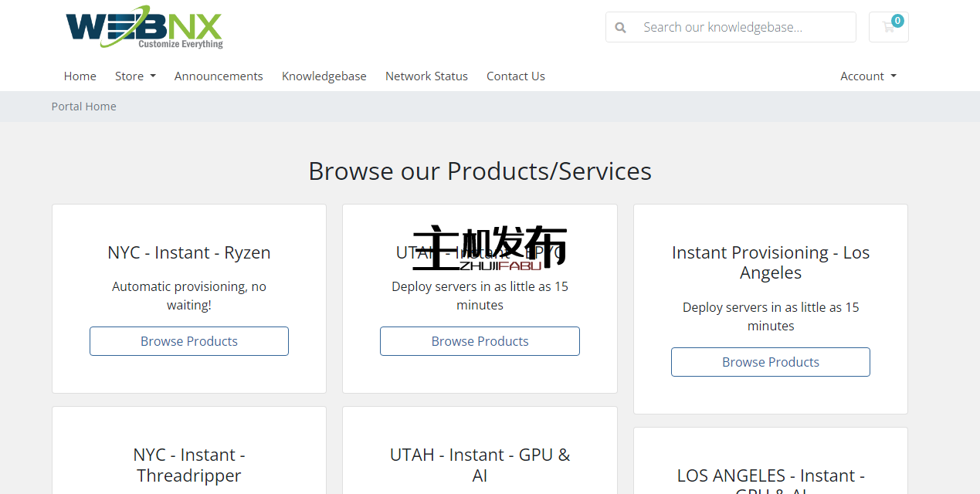
Task: Go to the Home menu item
Action: [x=80, y=76]
